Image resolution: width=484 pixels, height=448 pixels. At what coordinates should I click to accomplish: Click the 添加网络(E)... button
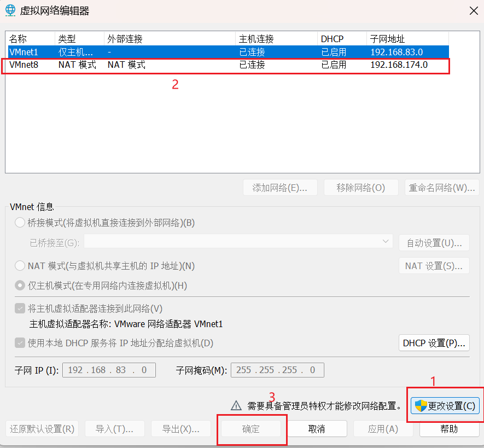tap(280, 188)
